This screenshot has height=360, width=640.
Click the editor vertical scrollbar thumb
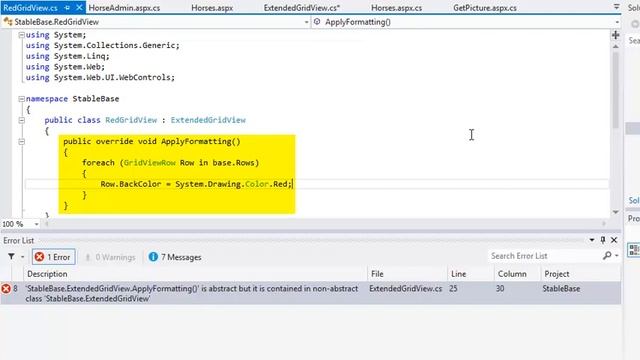pos(616,90)
